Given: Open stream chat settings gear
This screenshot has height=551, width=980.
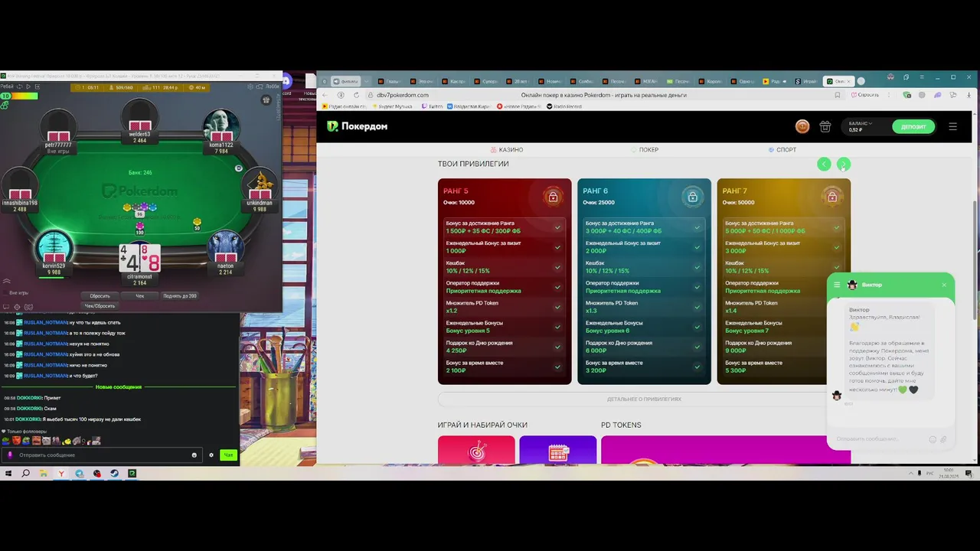Looking at the screenshot, I should (x=211, y=455).
